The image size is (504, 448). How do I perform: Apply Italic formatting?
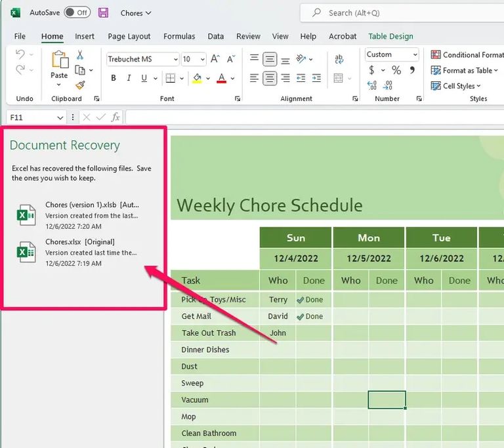point(129,79)
